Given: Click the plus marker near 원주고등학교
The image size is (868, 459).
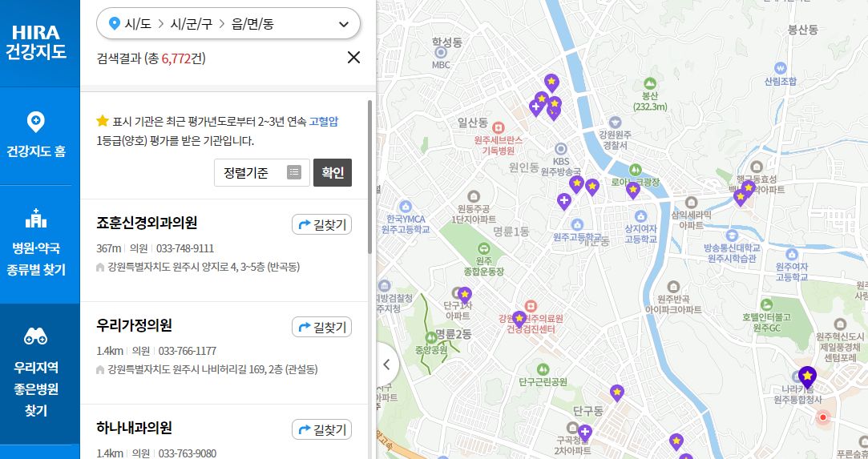Looking at the screenshot, I should [x=564, y=201].
